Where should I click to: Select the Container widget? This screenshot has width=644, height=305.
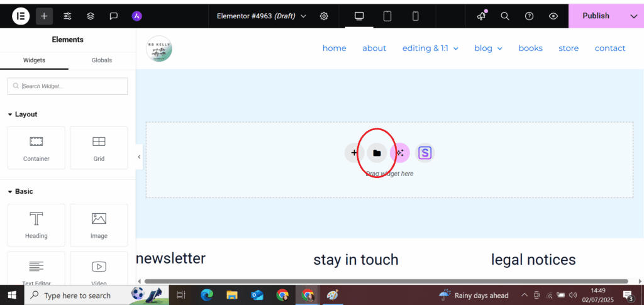(x=36, y=148)
